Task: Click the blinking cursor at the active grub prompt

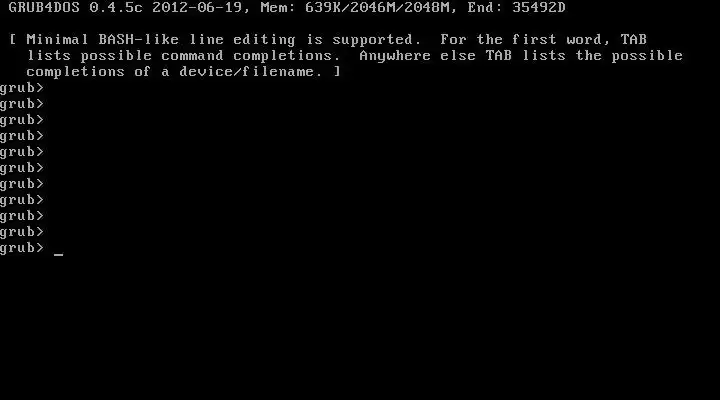Action: point(58,254)
